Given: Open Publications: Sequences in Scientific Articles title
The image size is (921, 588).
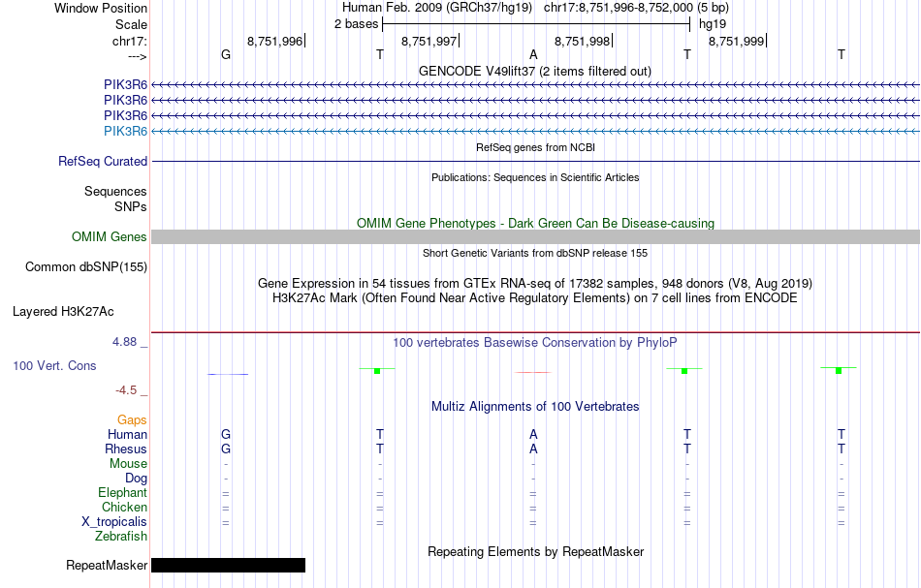Looking at the screenshot, I should pyautogui.click(x=535, y=177).
